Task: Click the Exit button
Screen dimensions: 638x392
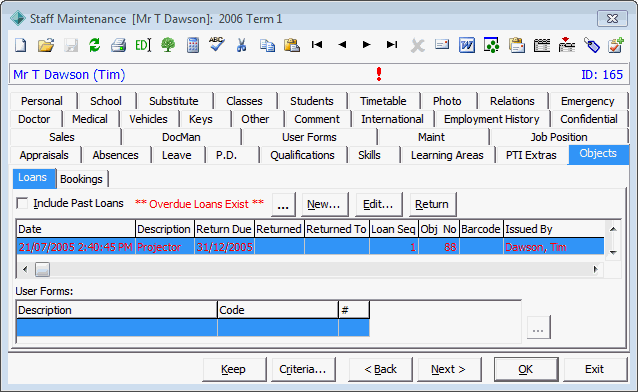Action: tap(595, 370)
